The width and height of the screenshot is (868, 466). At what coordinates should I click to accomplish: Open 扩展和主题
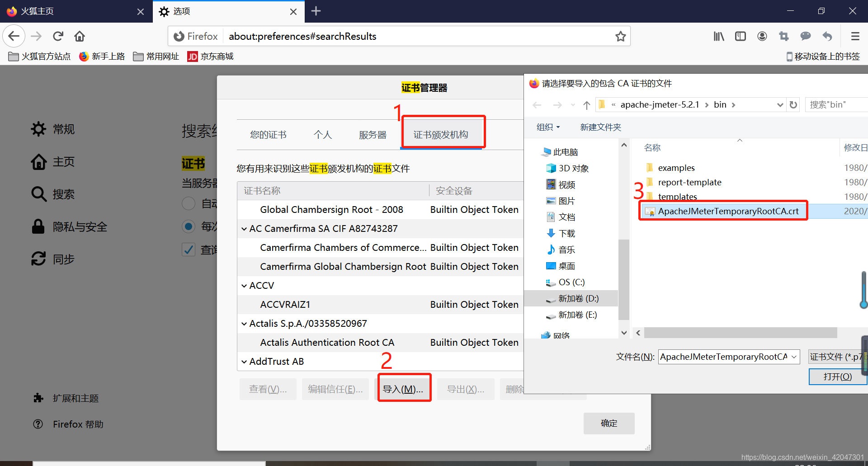click(x=66, y=398)
